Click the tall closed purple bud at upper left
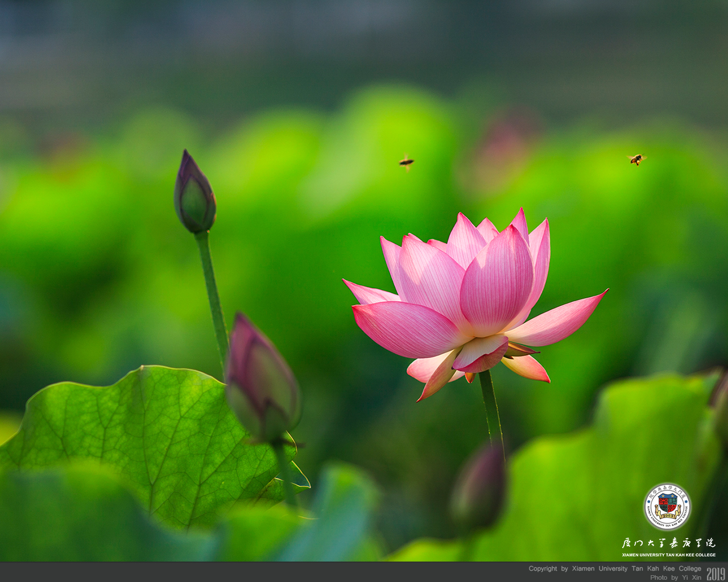 (x=195, y=194)
